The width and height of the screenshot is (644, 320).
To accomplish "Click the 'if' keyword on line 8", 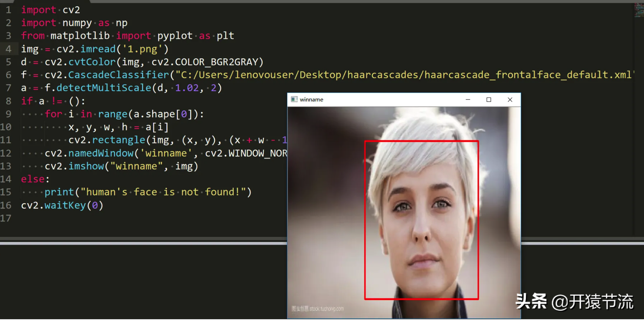I will [27, 101].
